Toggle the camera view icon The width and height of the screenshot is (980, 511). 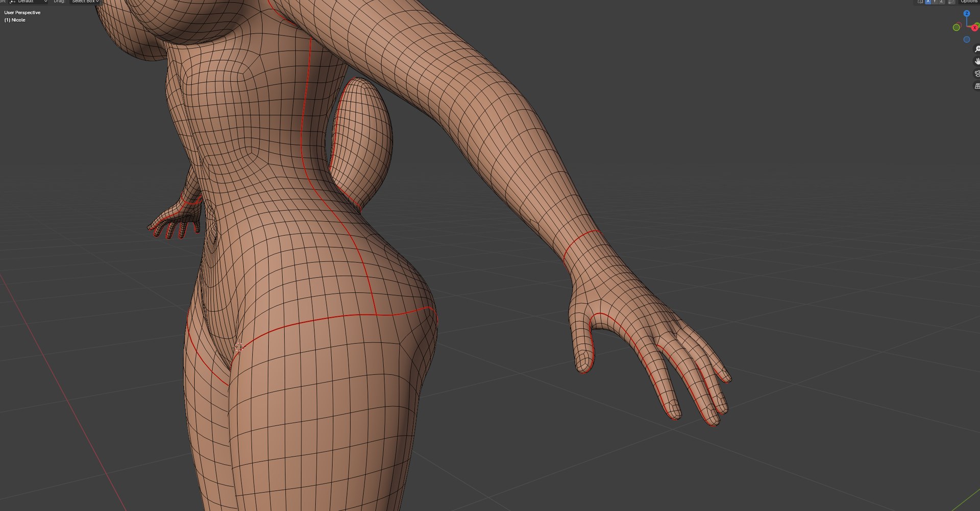pyautogui.click(x=977, y=74)
